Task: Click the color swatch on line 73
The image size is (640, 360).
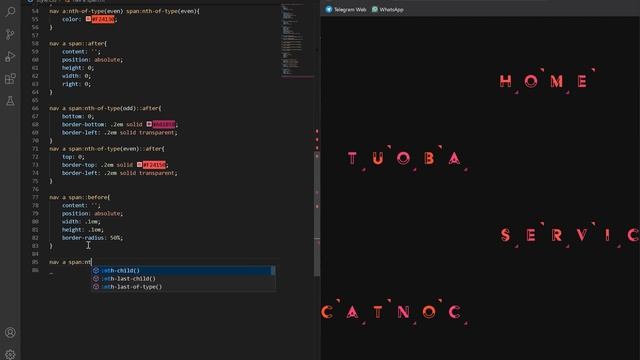Action: (139, 165)
